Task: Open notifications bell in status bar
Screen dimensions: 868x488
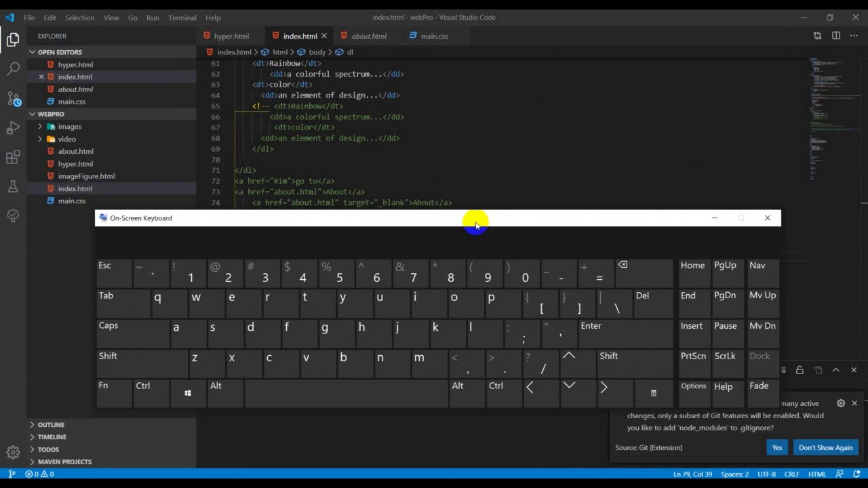Action: 857,474
